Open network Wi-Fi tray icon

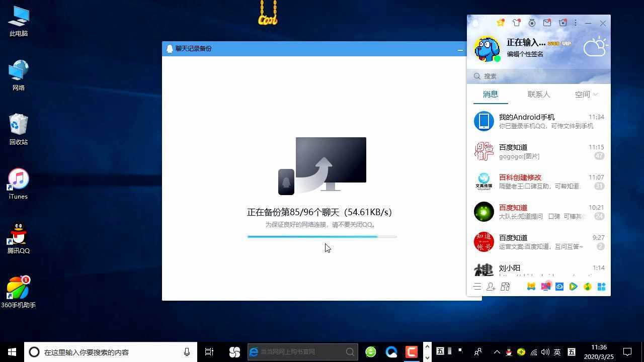click(x=534, y=352)
